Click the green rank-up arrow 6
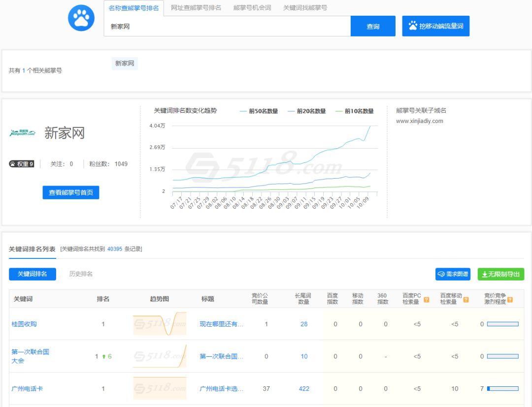The width and height of the screenshot is (532, 407). tap(106, 356)
